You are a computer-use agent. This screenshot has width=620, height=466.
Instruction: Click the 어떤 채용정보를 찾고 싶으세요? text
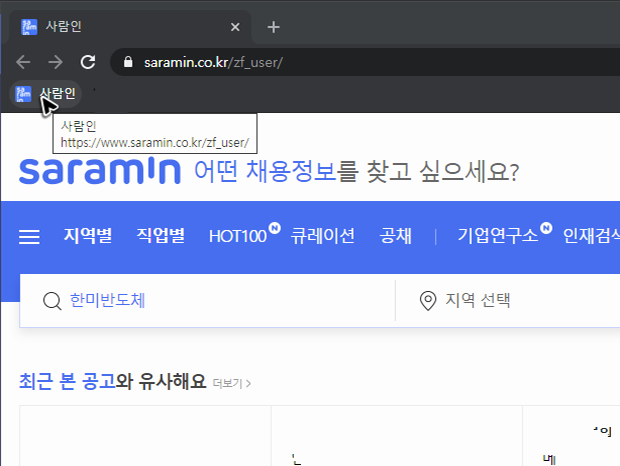click(356, 172)
